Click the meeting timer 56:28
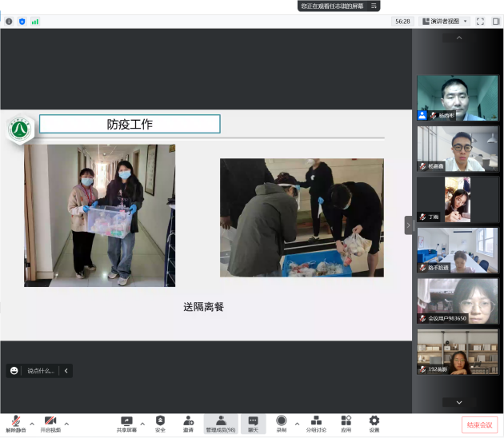504x438 pixels. pos(402,22)
